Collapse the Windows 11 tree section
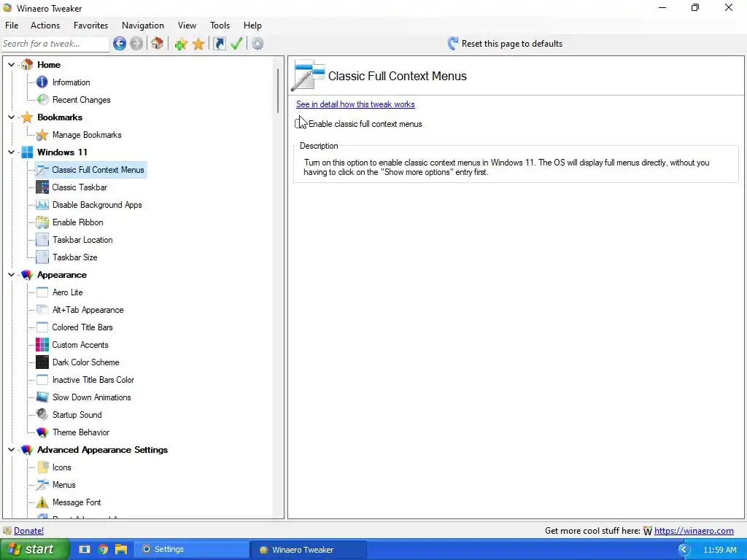The width and height of the screenshot is (747, 560). 12,152
